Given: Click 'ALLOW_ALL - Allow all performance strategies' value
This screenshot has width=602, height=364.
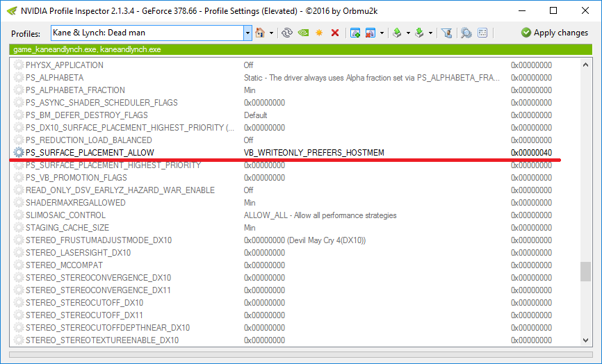Looking at the screenshot, I should (320, 215).
